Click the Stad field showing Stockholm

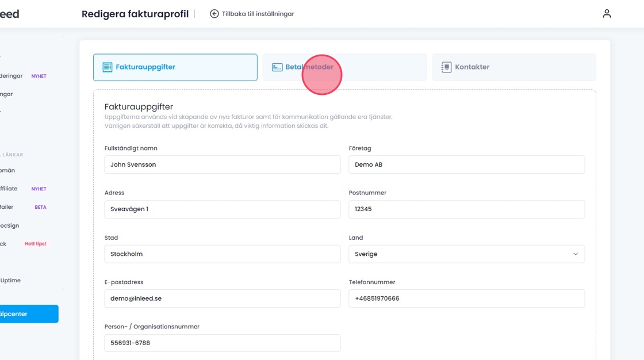(x=222, y=254)
